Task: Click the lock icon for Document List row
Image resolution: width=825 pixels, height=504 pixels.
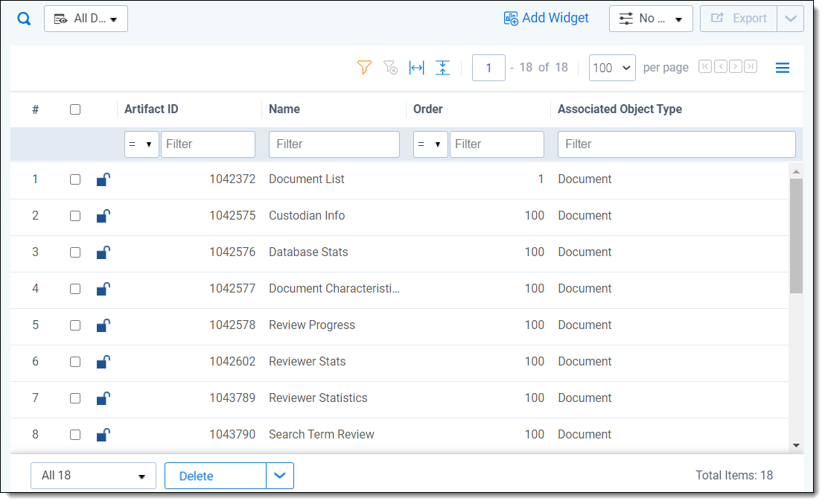Action: (x=103, y=179)
